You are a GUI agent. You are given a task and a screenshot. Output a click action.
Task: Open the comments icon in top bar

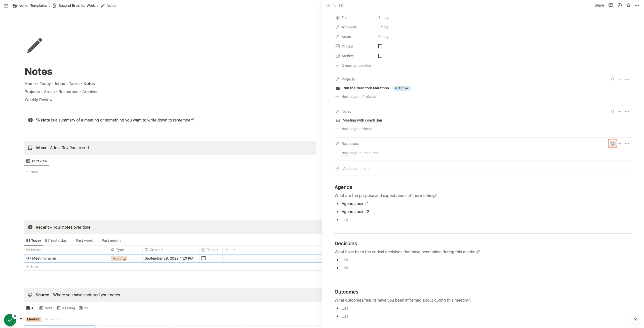(611, 5)
